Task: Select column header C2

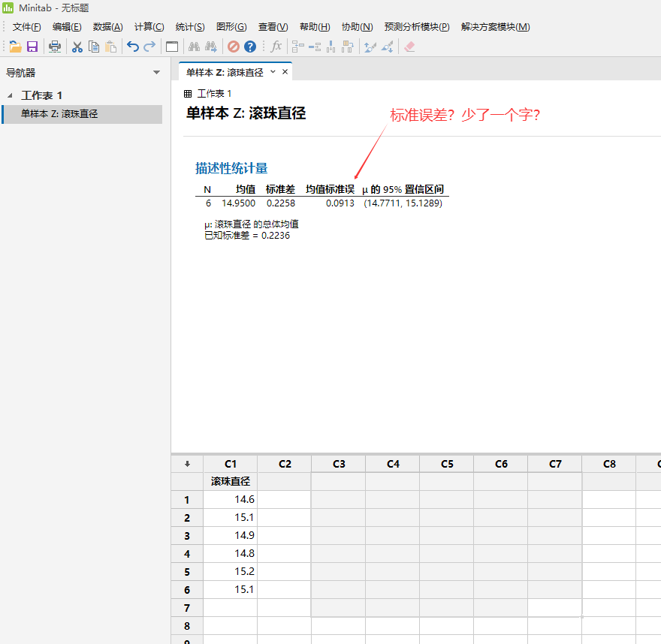Action: (285, 464)
